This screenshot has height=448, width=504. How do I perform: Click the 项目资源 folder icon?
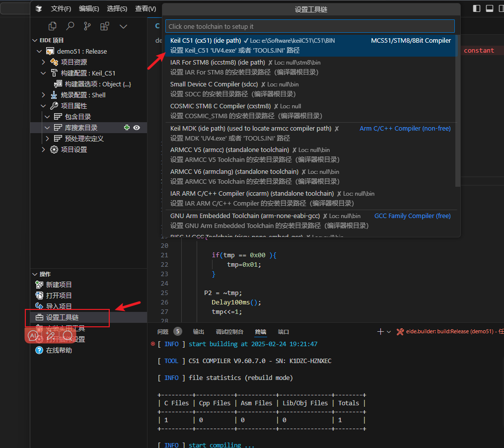coord(54,62)
